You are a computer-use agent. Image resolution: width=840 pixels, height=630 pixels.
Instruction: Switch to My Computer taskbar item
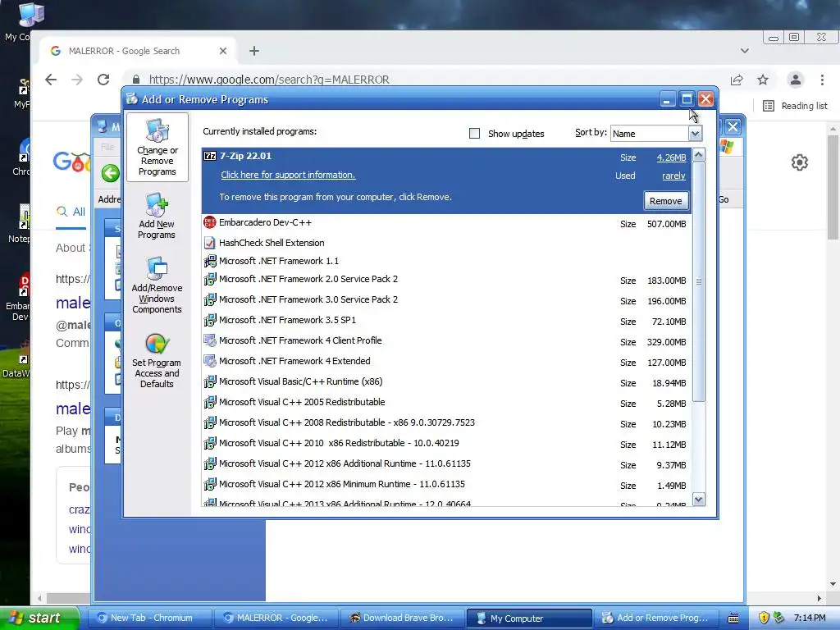tap(529, 619)
